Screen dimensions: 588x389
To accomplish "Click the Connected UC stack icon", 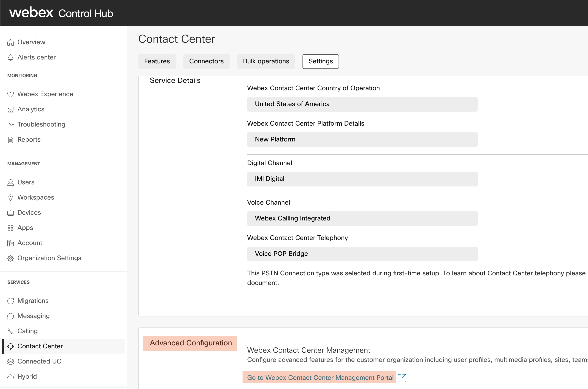I will click(10, 361).
